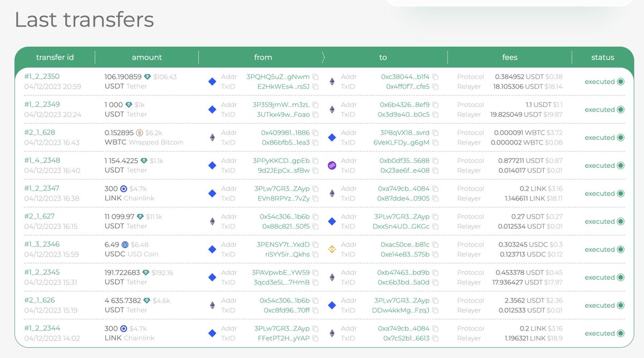Open transfer #1_2_2350
The image size is (644, 358).
tap(42, 77)
